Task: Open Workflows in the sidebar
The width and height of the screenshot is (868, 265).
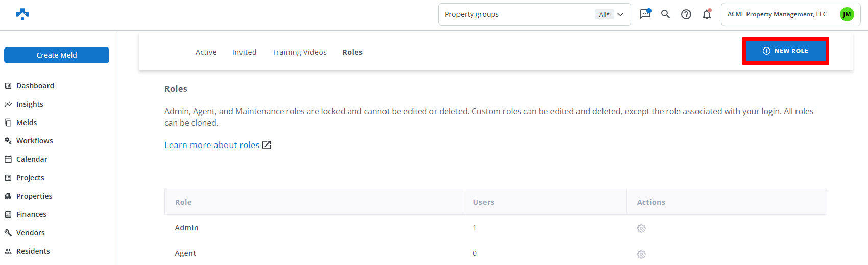Action: 34,141
